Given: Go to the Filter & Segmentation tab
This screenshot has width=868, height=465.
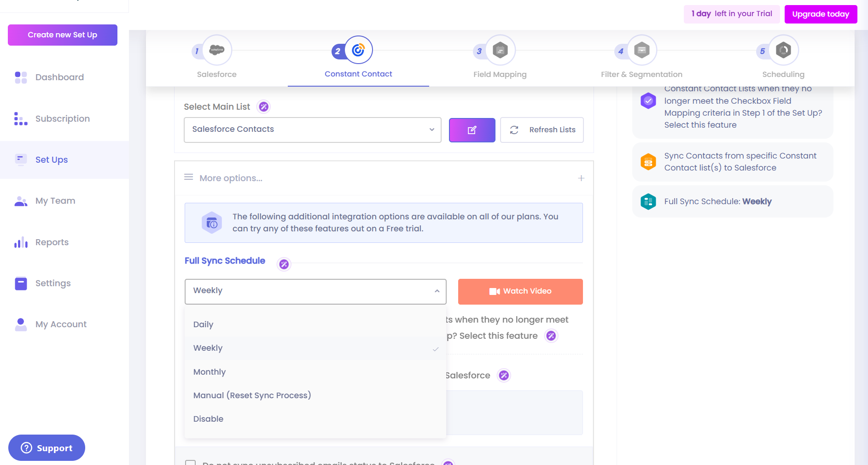Looking at the screenshot, I should [x=641, y=59].
